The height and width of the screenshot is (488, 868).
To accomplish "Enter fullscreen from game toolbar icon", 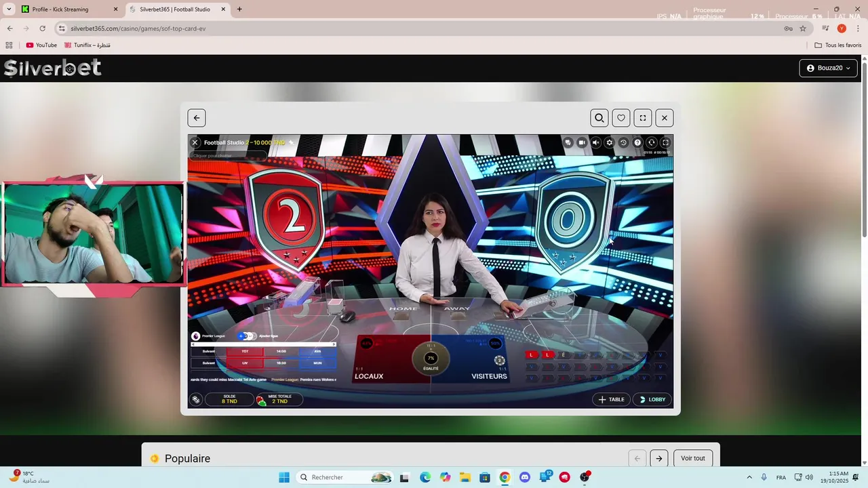I will [x=666, y=142].
